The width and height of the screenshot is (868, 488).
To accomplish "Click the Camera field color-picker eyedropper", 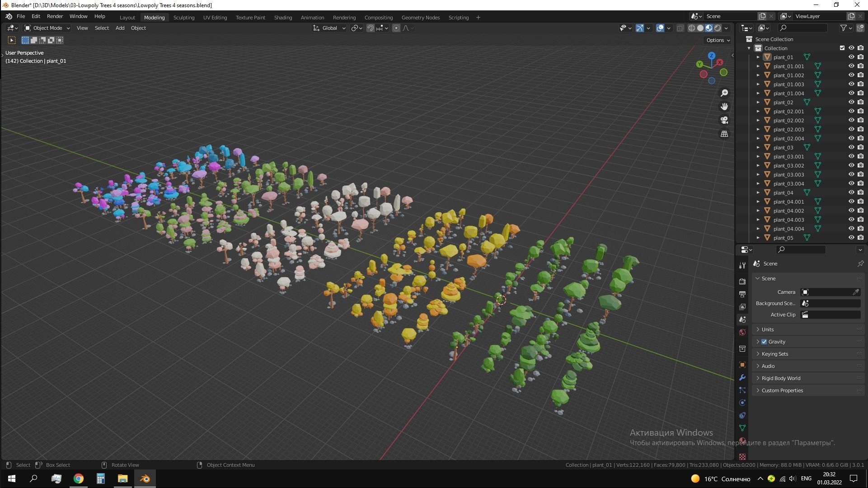I will click(856, 292).
